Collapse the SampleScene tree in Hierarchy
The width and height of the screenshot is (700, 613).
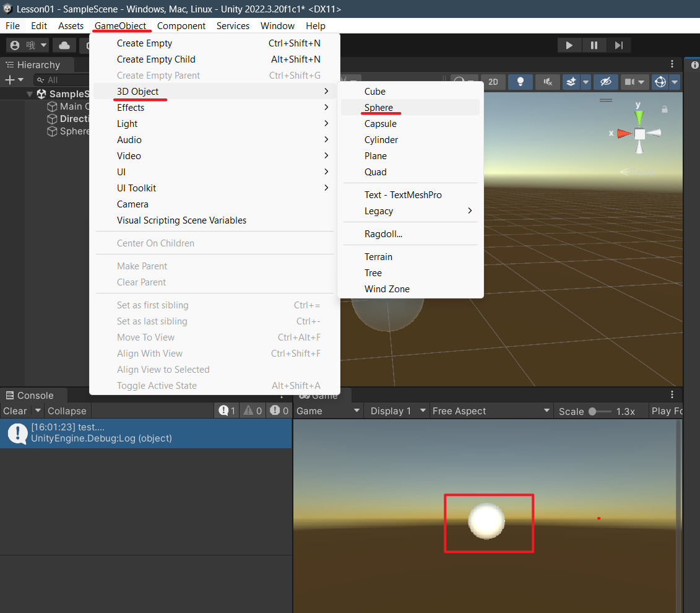point(30,94)
